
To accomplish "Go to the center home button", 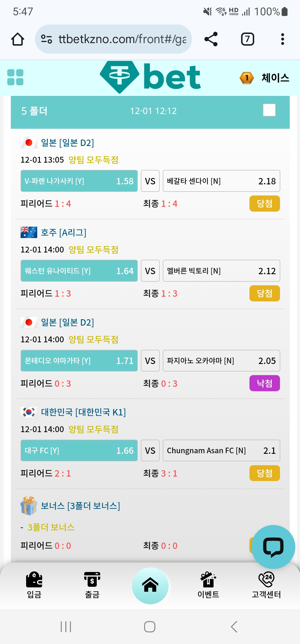I will (x=150, y=586).
